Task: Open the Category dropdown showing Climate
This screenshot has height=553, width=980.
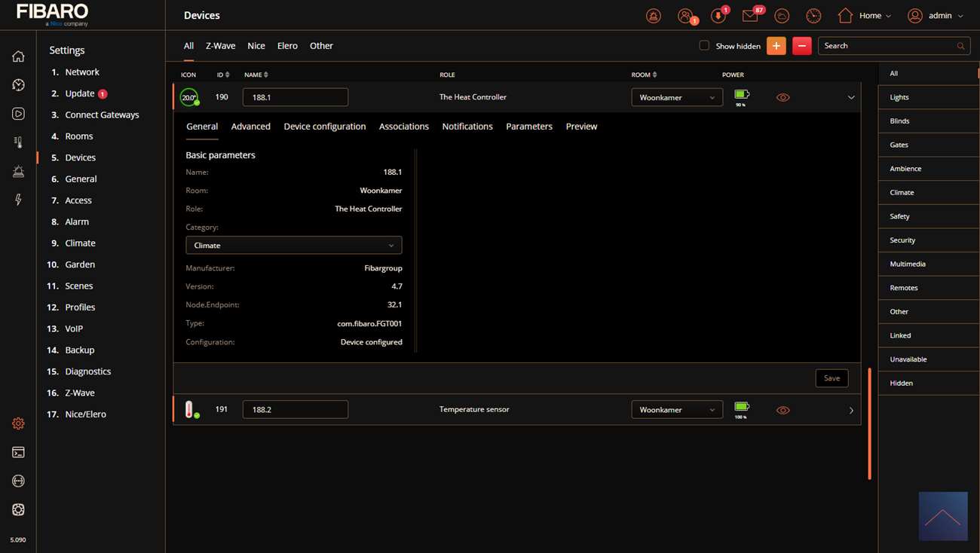Action: point(293,246)
